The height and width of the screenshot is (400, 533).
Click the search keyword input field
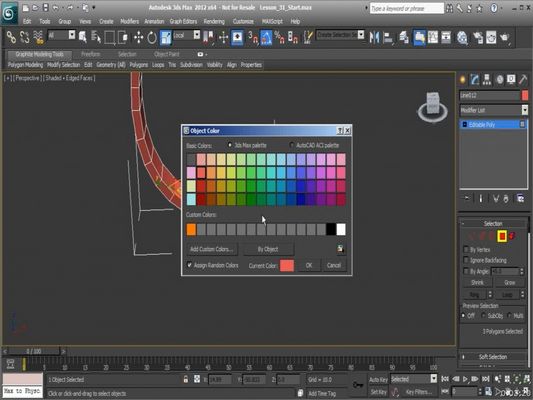[x=407, y=8]
